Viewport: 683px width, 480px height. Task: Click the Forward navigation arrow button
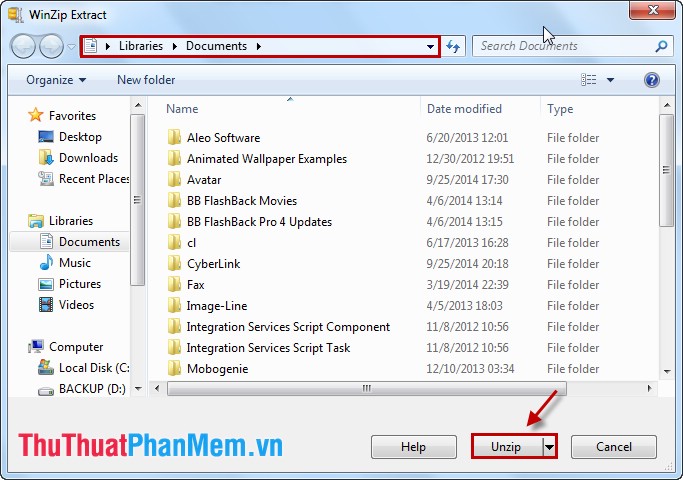(x=51, y=46)
